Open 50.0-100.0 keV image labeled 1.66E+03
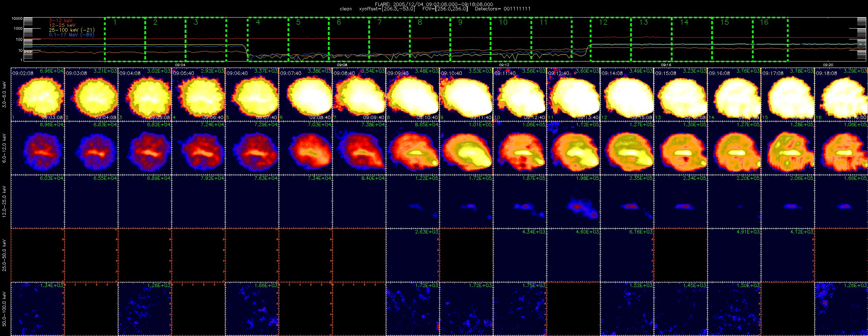Screen dimensions: 868x336 [252, 309]
